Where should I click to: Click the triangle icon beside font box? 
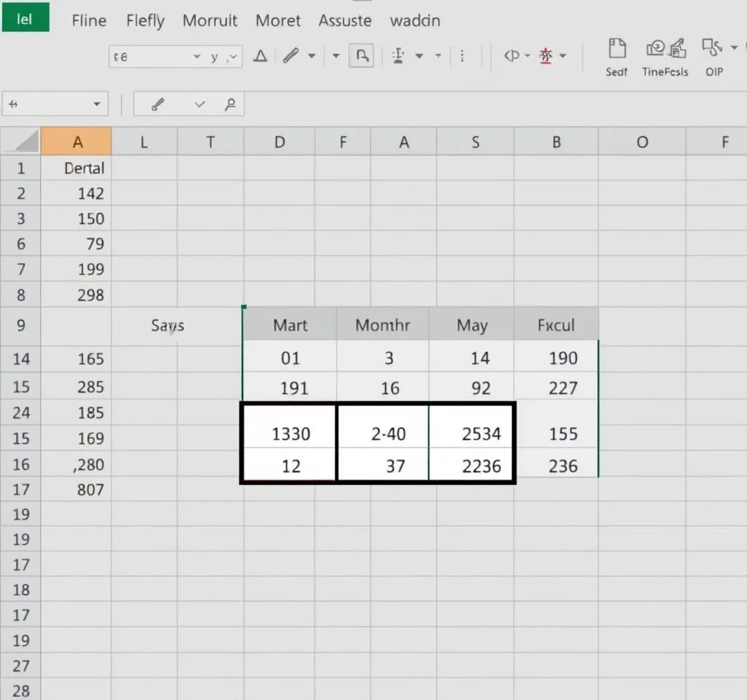[260, 56]
